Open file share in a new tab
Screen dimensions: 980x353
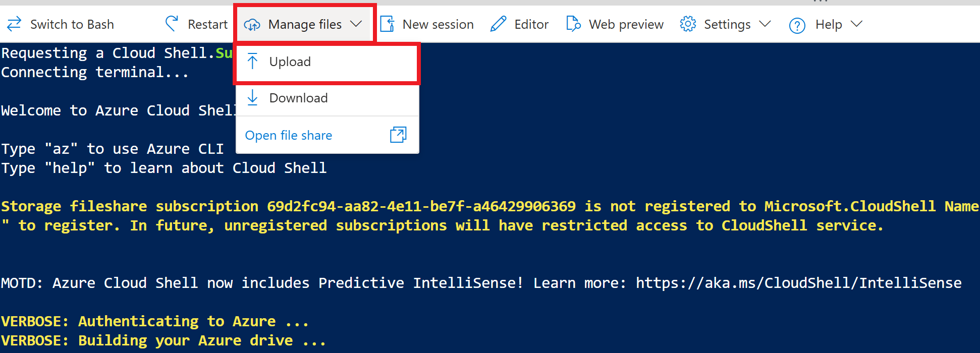(288, 135)
